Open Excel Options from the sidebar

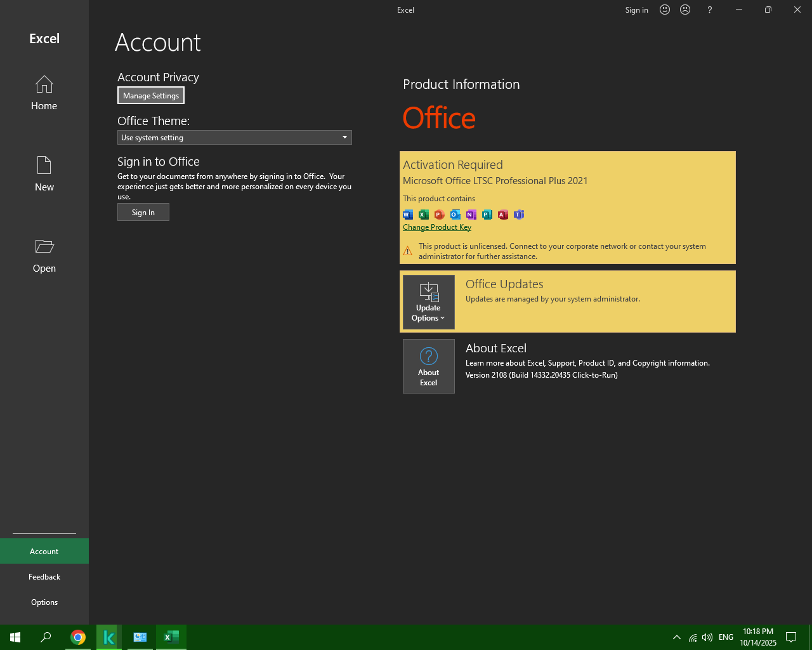click(x=44, y=602)
